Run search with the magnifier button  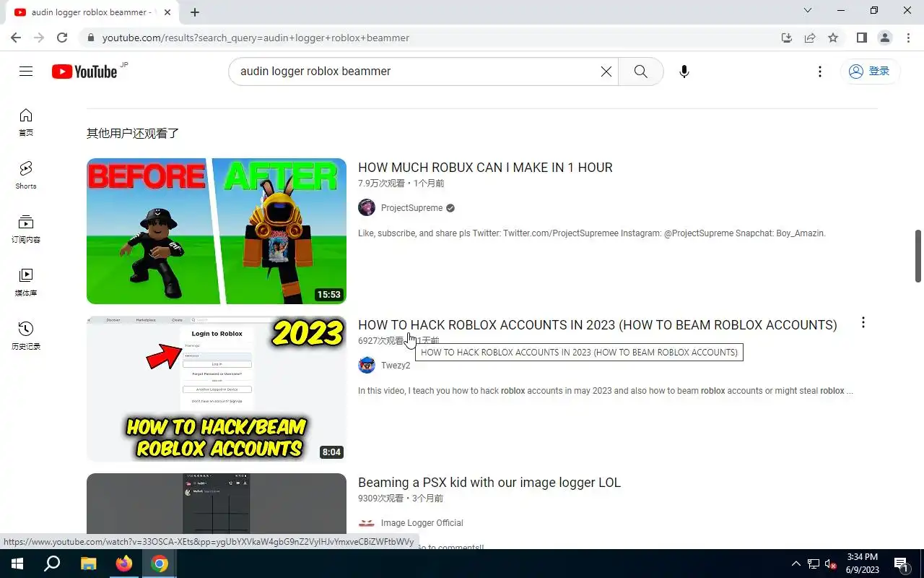pos(640,72)
